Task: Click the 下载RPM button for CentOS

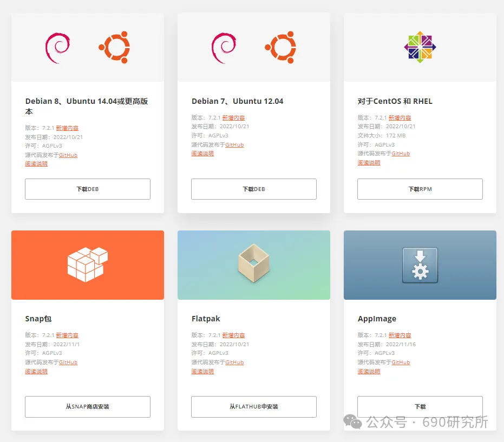Action: [x=420, y=189]
